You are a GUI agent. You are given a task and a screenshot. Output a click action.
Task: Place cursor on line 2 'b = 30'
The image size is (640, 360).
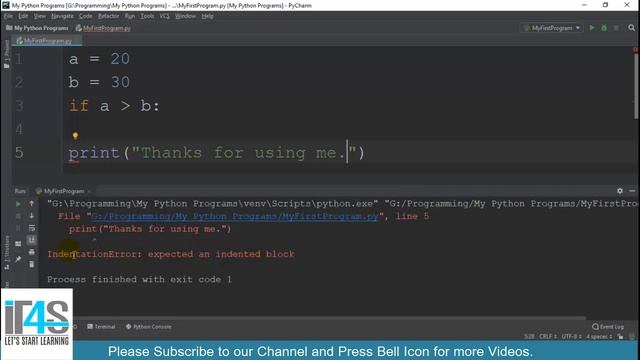tap(99, 82)
